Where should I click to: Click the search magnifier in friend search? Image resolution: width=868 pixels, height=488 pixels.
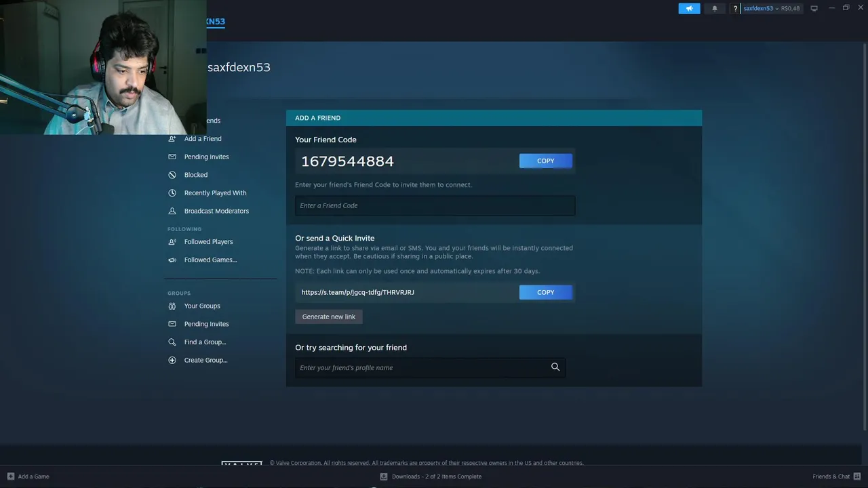point(555,367)
